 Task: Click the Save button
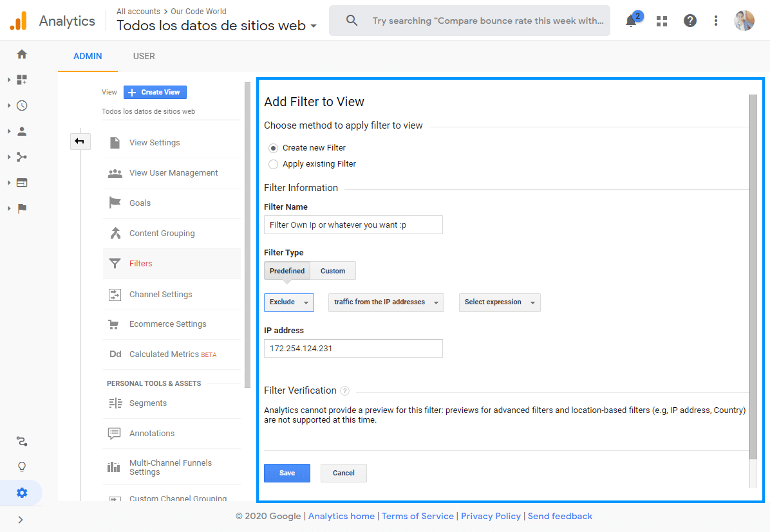[x=286, y=473]
